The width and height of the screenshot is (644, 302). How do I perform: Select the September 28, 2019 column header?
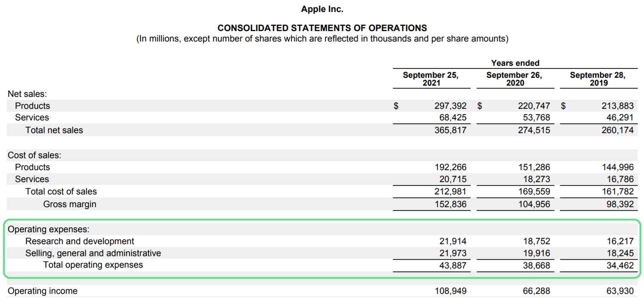pos(598,79)
